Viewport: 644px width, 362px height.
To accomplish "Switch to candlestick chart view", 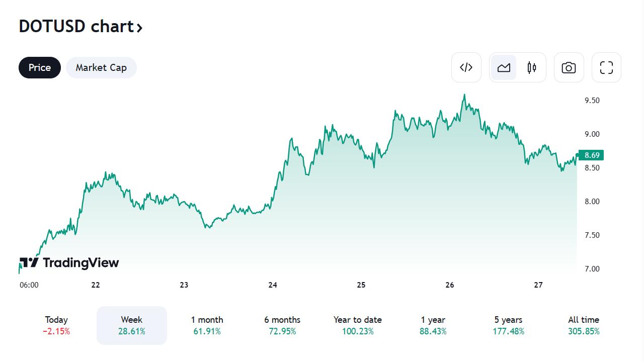I will (x=532, y=67).
